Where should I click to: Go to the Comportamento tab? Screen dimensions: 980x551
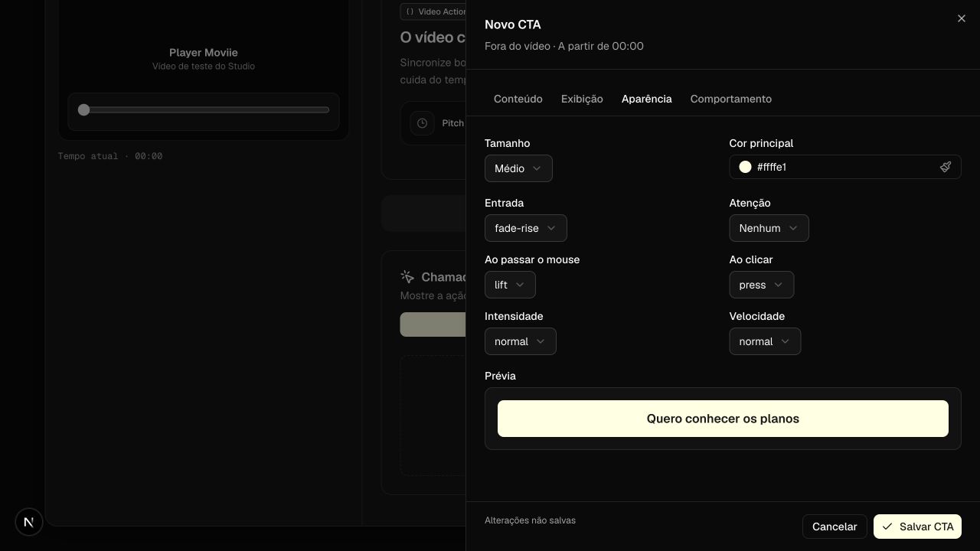731,99
